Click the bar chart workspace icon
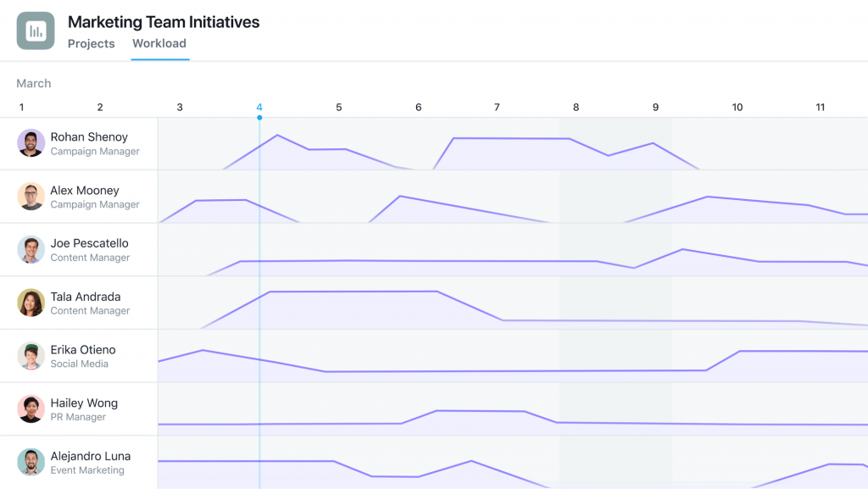The image size is (868, 489). 34,30
